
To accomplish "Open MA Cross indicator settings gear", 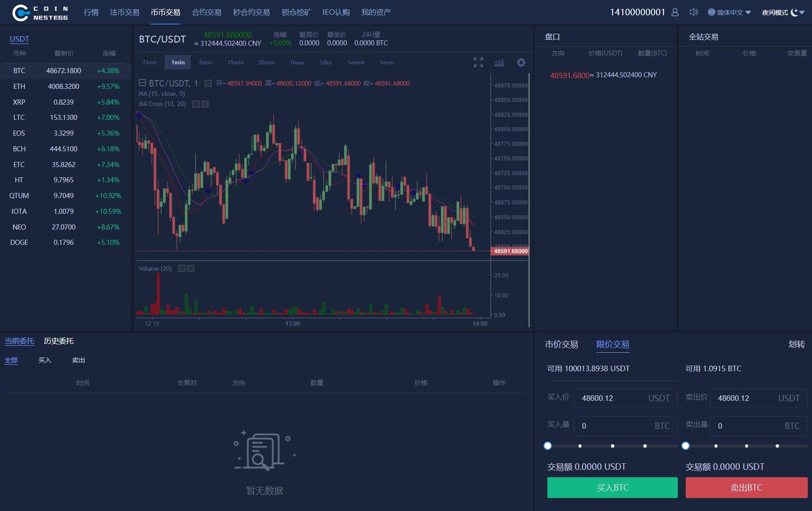I will (x=196, y=104).
